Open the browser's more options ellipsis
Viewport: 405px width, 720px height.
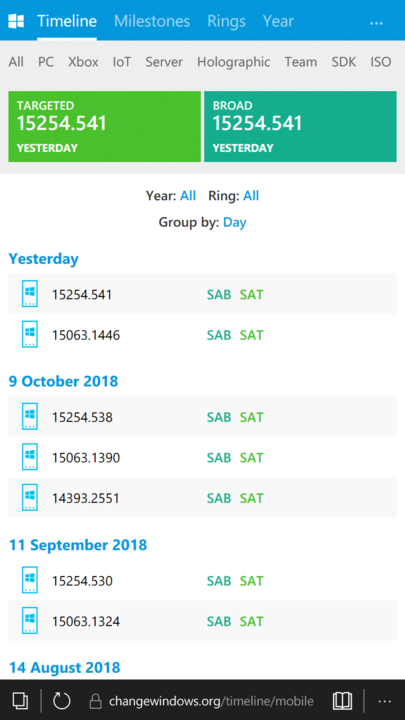coord(384,701)
